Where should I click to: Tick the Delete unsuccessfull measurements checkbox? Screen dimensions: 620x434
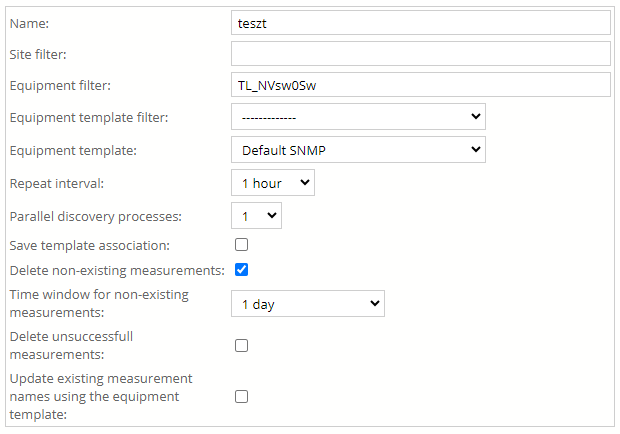point(241,345)
